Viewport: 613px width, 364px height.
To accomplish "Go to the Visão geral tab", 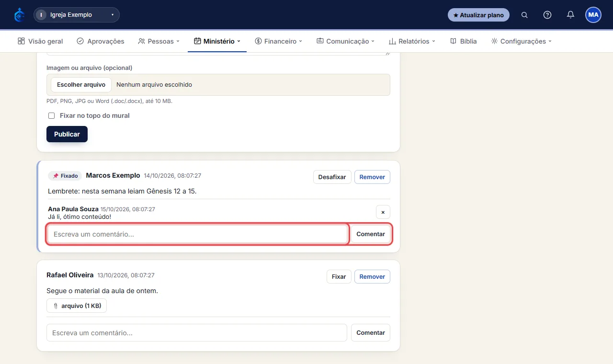I will coord(40,41).
